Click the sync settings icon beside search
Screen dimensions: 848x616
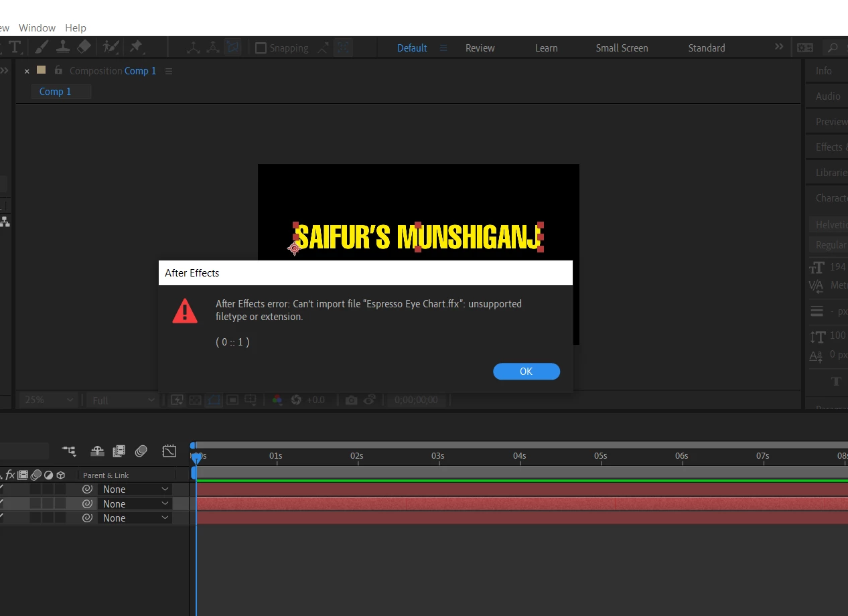coord(805,48)
